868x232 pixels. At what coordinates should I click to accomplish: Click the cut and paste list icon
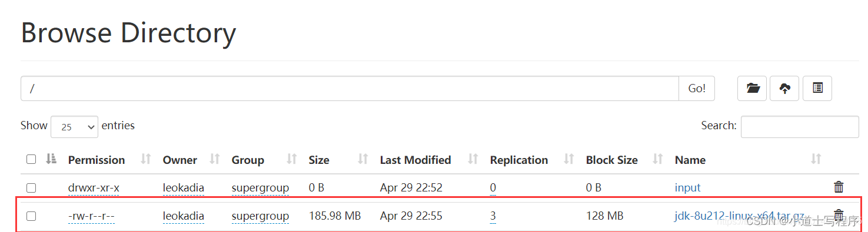(817, 88)
